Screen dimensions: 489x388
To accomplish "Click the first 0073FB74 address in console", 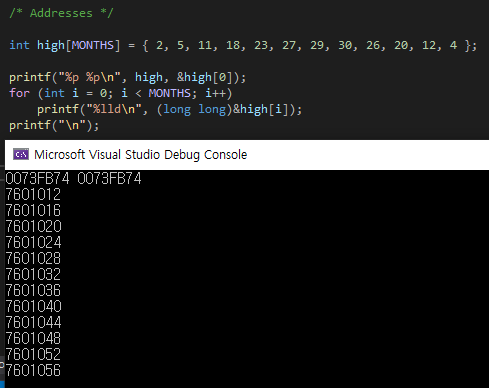I will tap(37, 178).
